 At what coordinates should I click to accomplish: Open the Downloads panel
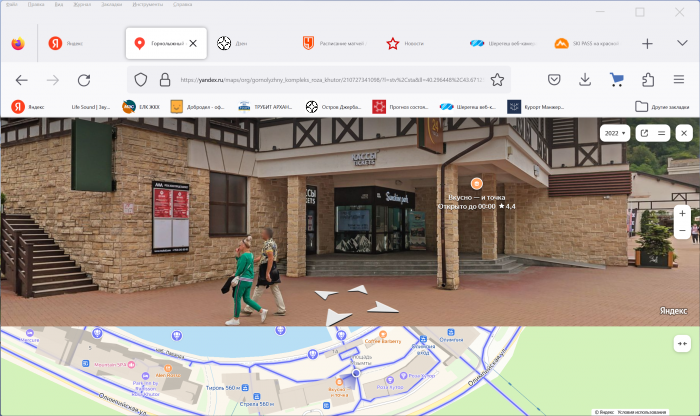pyautogui.click(x=585, y=80)
